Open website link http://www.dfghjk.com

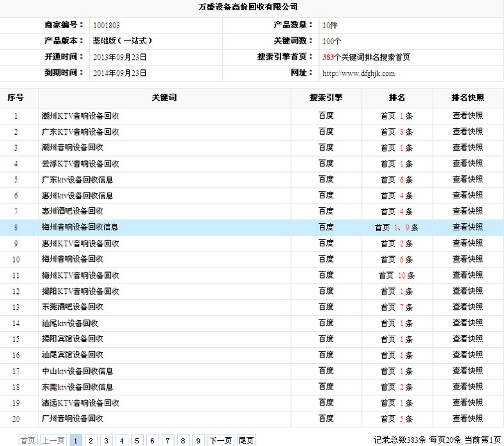pos(358,73)
